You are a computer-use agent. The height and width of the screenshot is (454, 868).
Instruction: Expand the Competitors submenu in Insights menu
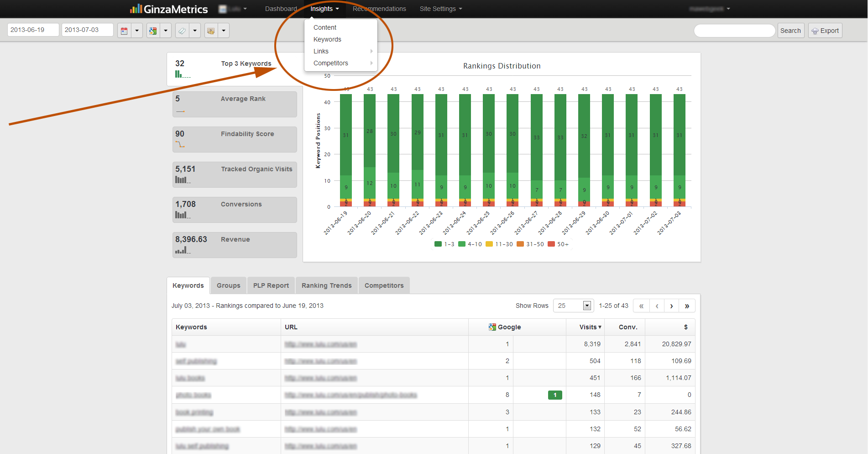[x=341, y=63]
